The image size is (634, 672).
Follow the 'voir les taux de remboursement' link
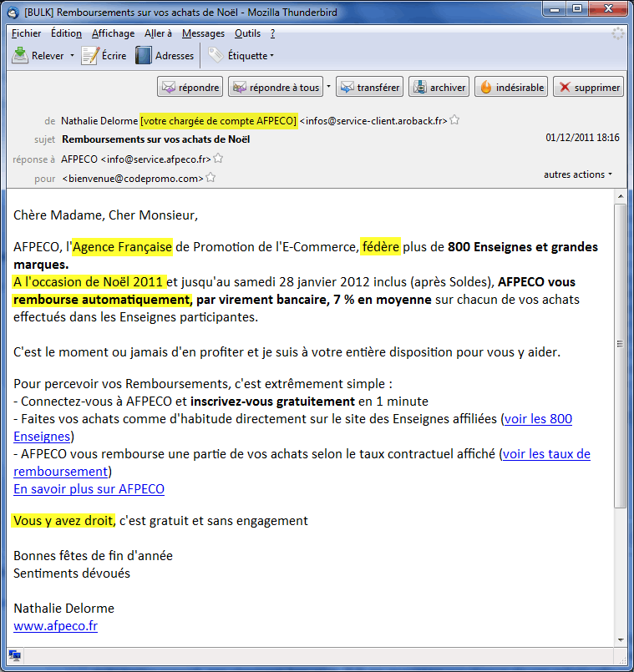point(546,454)
